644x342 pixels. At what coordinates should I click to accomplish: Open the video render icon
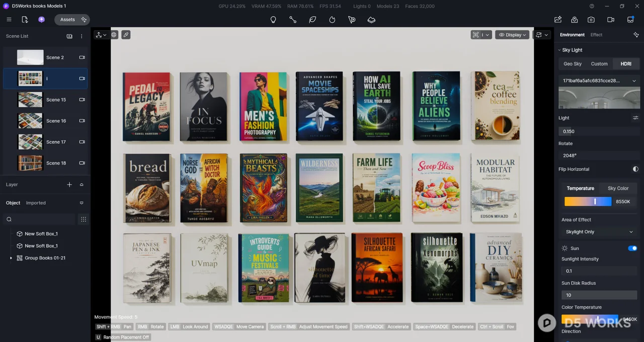coord(611,20)
